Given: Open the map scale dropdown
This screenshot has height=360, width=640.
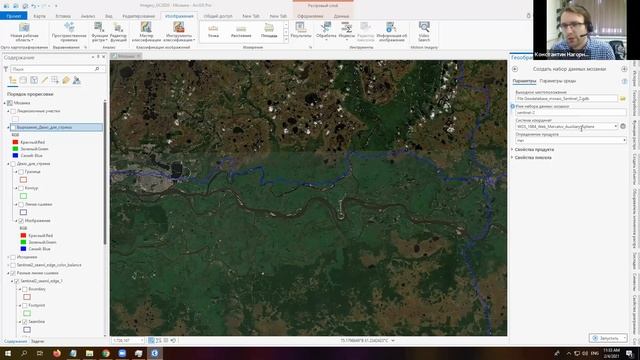Looking at the screenshot, I should tap(142, 340).
